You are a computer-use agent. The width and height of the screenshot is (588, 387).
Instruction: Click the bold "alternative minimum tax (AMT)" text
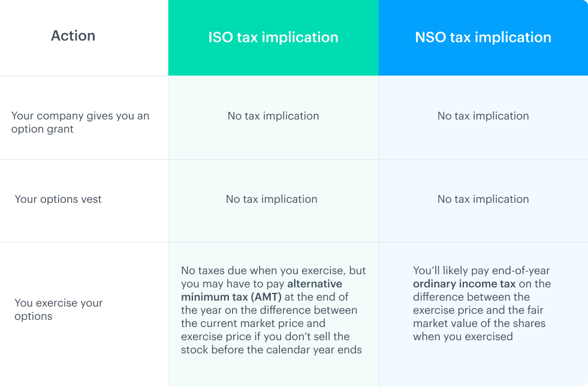261,290
